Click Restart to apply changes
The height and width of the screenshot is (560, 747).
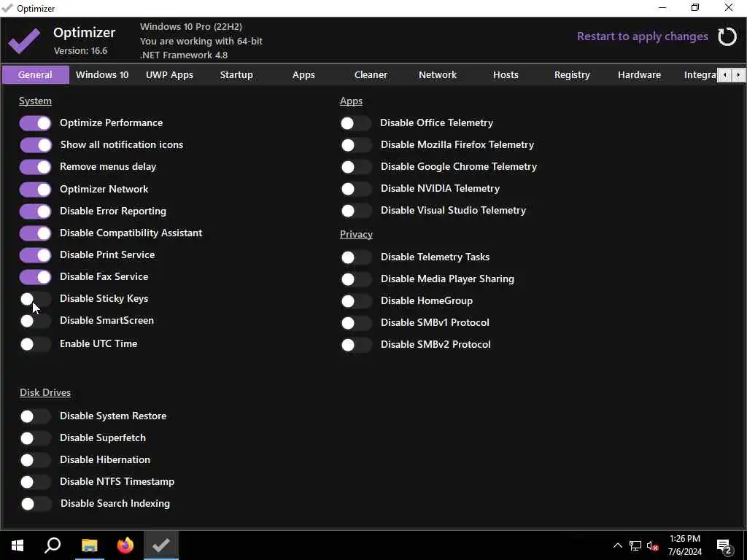tap(642, 36)
